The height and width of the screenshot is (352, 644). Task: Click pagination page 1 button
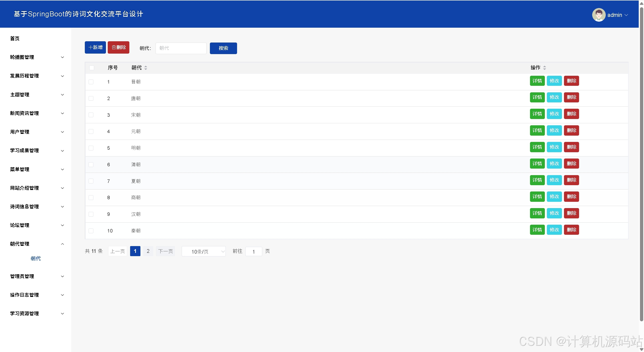pos(135,251)
